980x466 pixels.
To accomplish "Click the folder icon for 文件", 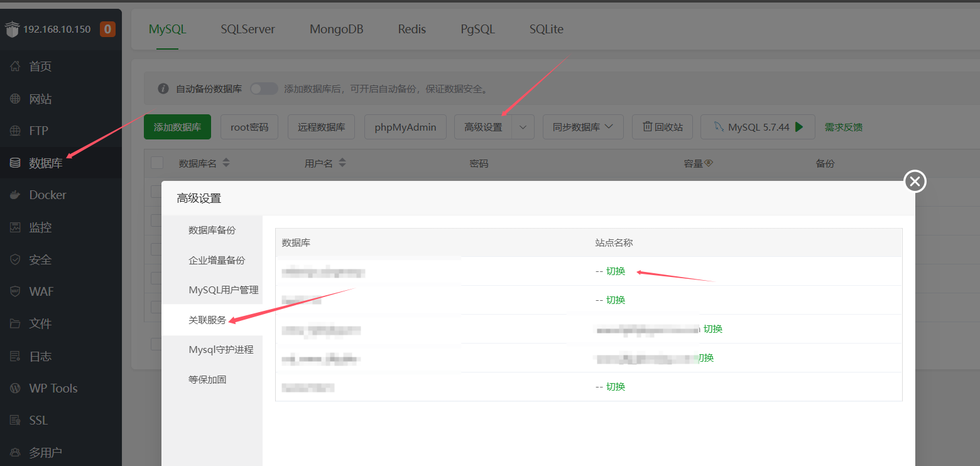I will tap(15, 323).
